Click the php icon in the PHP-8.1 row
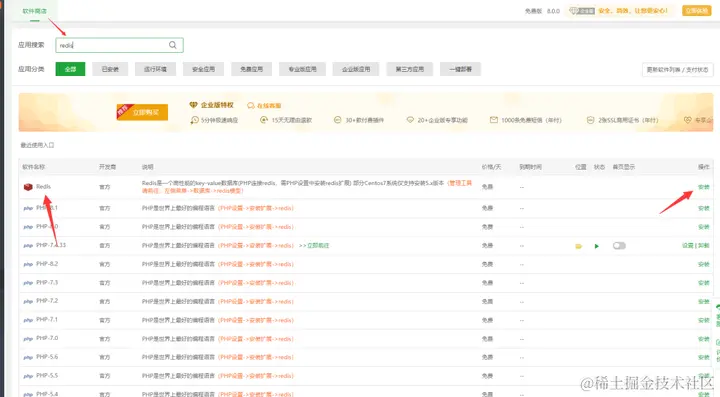This screenshot has height=397, width=720. coord(28,208)
